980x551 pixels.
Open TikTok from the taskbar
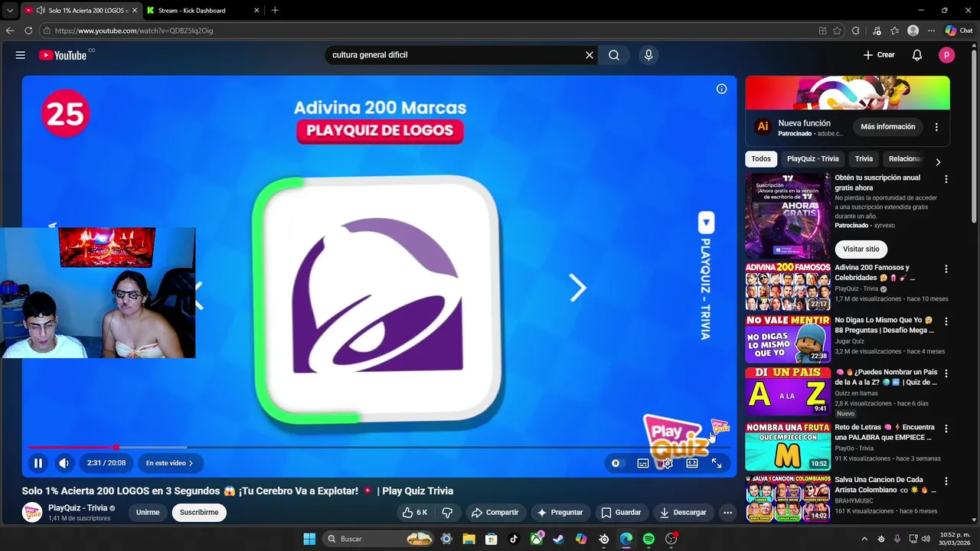coord(514,539)
